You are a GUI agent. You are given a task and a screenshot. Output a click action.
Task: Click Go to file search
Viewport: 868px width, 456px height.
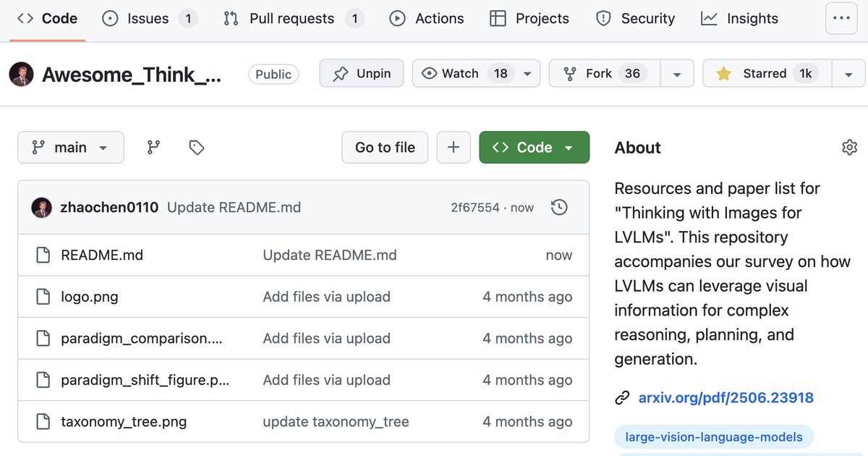tap(385, 148)
